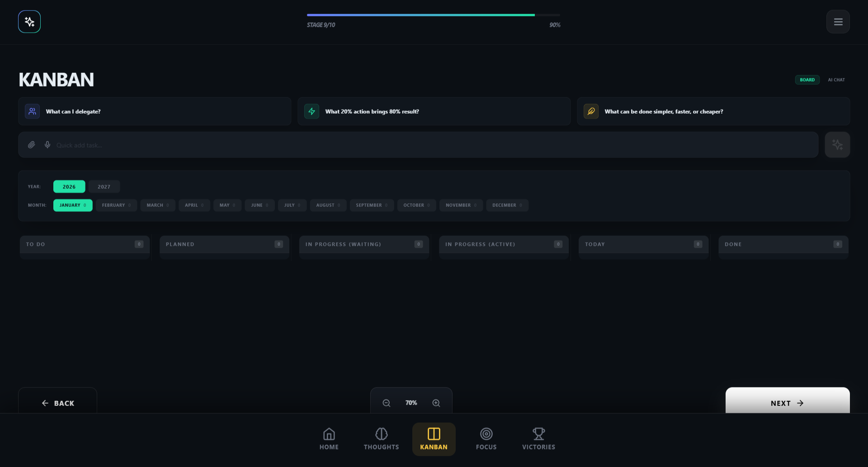Select the August month filter
Viewport: 868px width, 467px height.
[x=328, y=205]
